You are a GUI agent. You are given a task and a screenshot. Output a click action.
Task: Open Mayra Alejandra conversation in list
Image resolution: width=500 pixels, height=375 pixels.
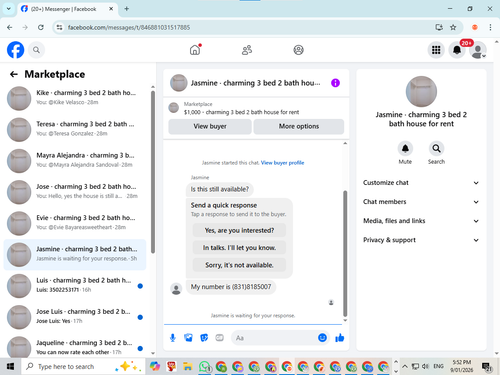pyautogui.click(x=75, y=161)
